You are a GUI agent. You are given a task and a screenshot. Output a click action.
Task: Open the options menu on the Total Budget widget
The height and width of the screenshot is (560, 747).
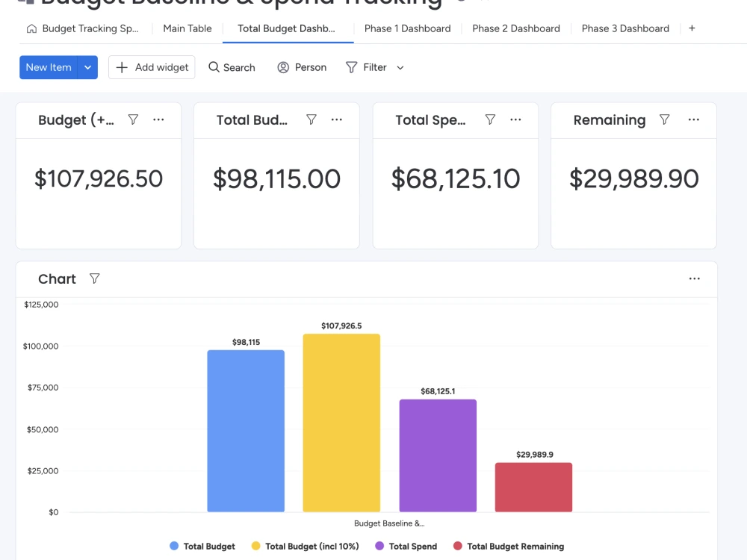click(336, 119)
